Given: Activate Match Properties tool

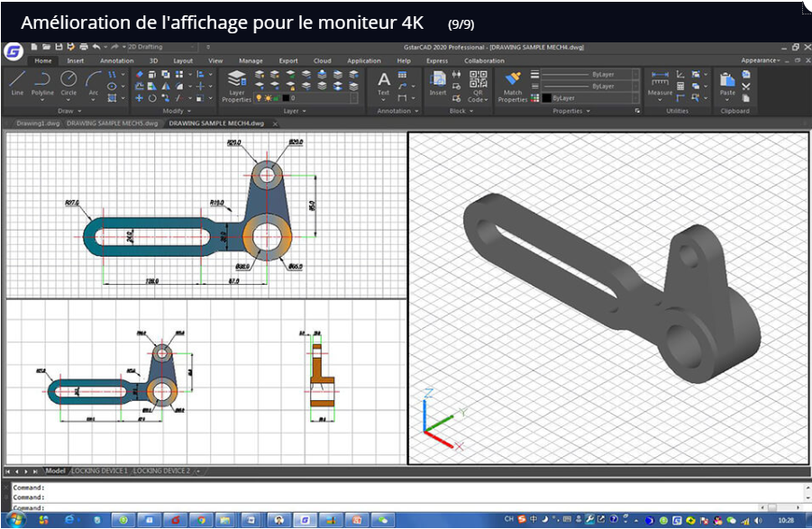Looking at the screenshot, I should (513, 84).
